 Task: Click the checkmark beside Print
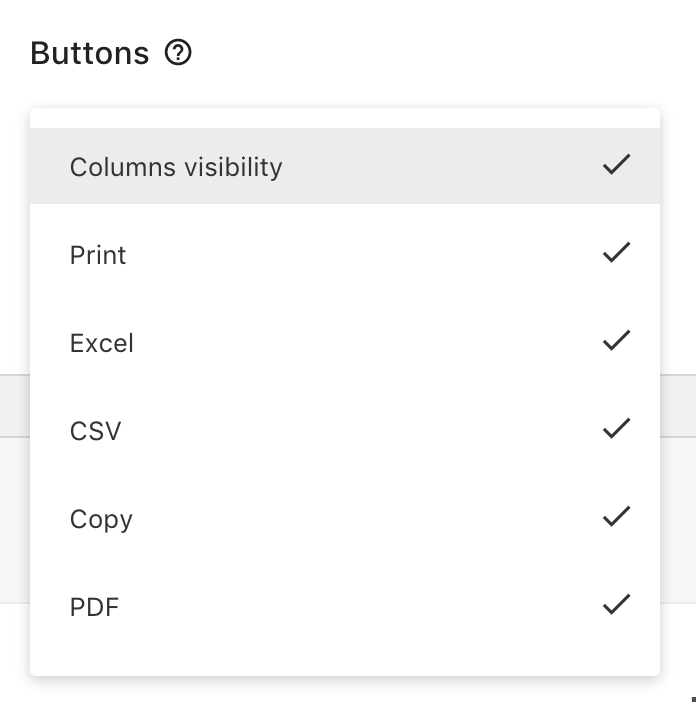[x=616, y=252]
